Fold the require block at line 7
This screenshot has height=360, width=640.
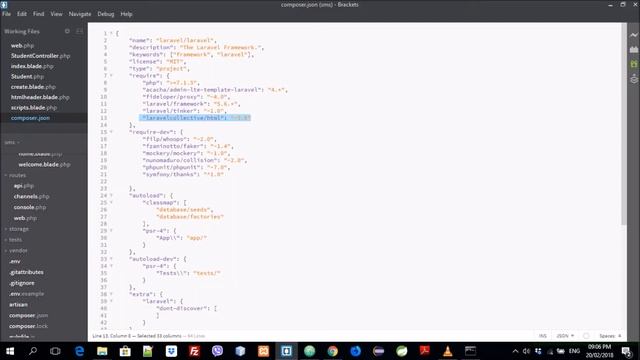pos(111,76)
